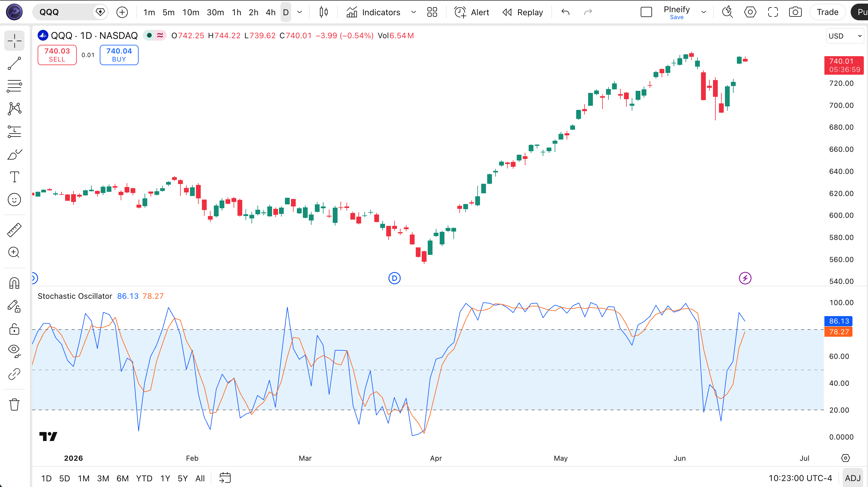Screen dimensions: 868x487
Task: Click the 740.03 SELL button
Action: (x=57, y=55)
